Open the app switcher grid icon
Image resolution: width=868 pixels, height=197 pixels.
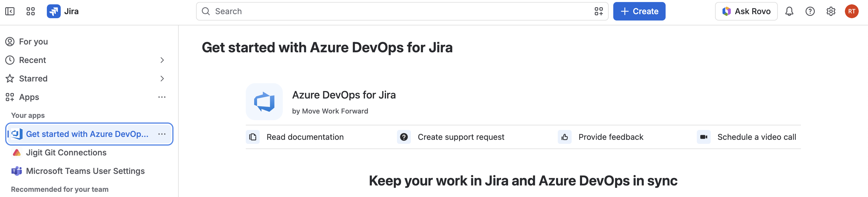point(31,12)
